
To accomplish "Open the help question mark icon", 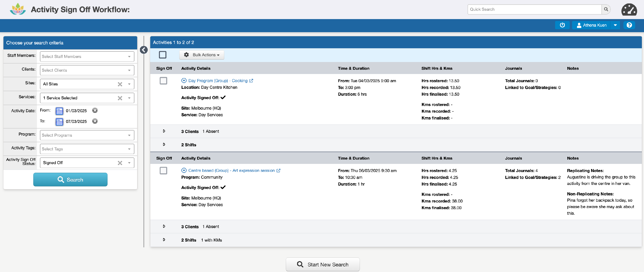I will coord(629,25).
